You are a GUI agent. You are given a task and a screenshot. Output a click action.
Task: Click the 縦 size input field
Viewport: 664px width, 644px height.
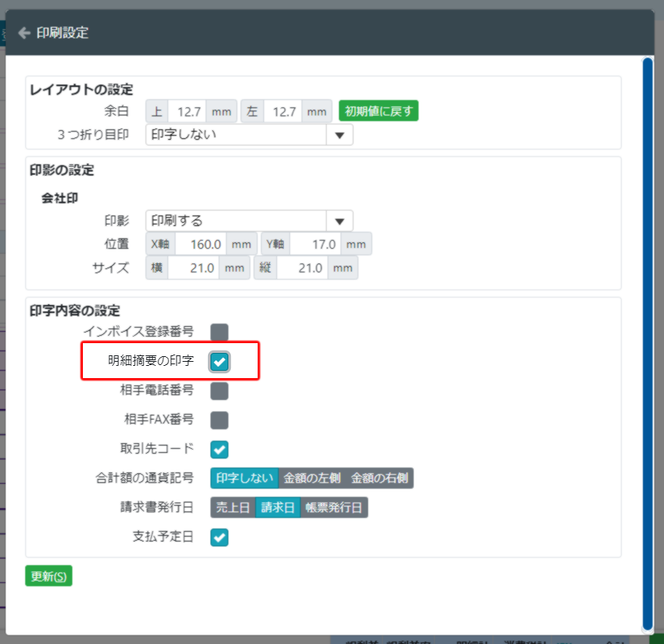(x=308, y=267)
